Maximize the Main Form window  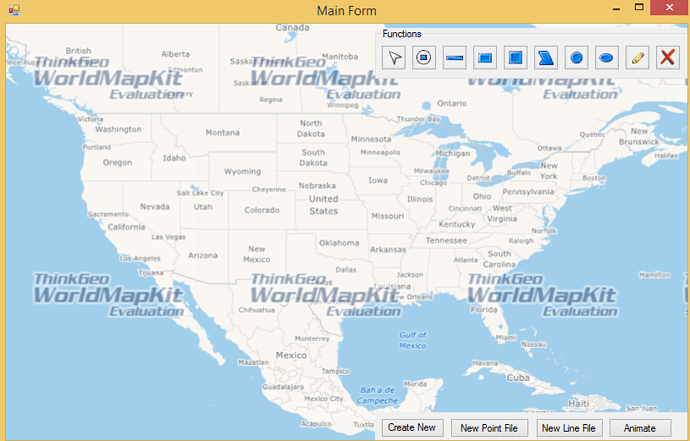[x=639, y=7]
